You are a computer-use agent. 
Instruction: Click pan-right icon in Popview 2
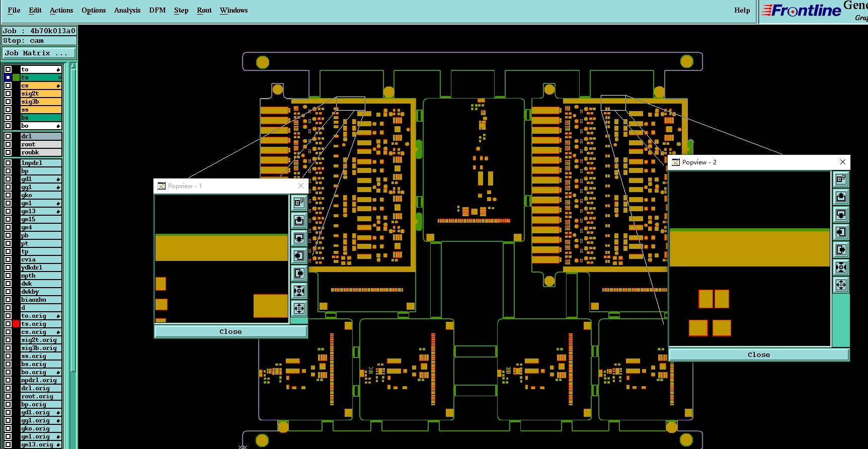pyautogui.click(x=841, y=249)
